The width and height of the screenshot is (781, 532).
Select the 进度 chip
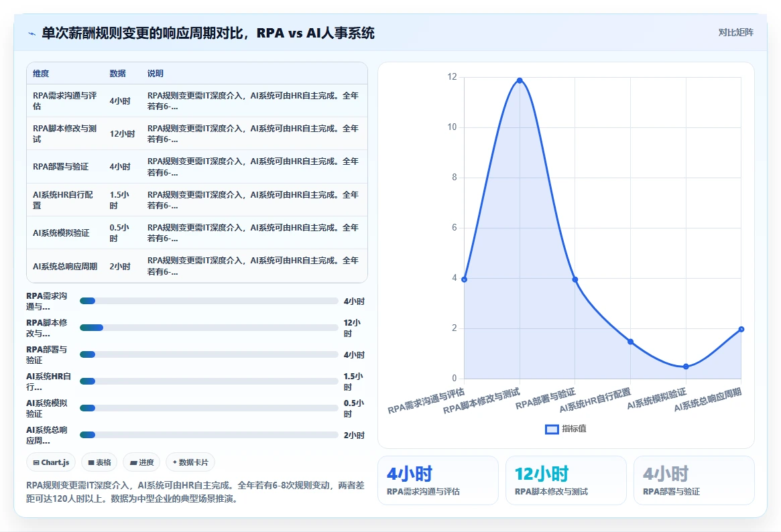pyautogui.click(x=141, y=462)
